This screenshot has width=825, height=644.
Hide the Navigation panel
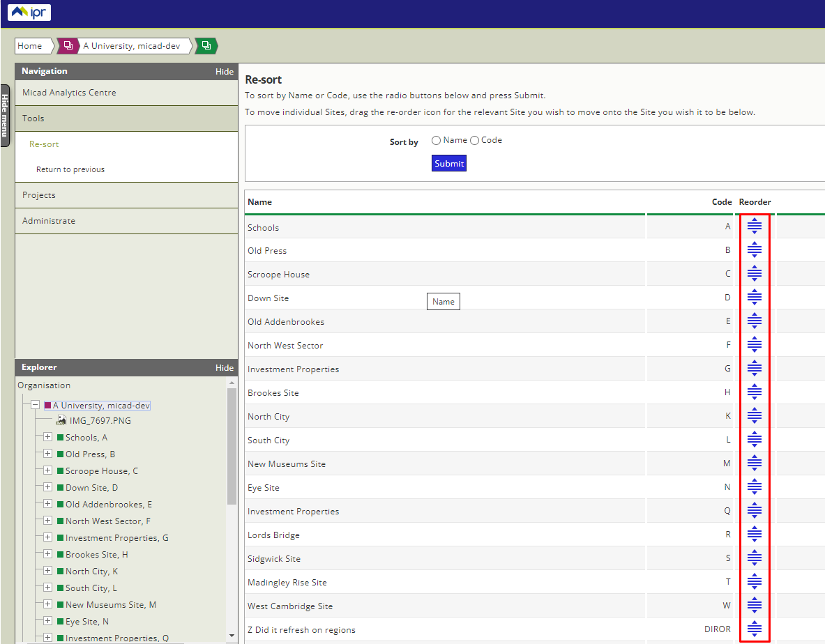tap(224, 72)
